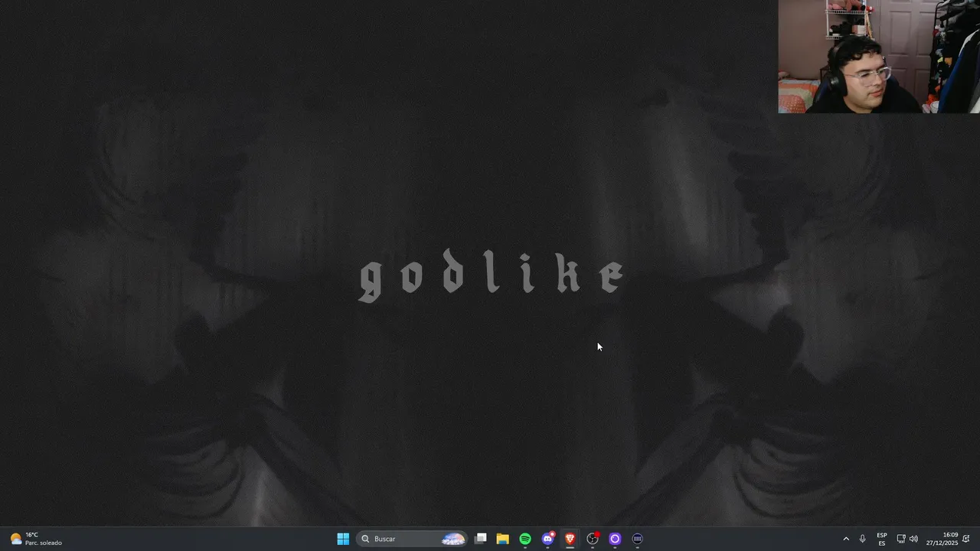This screenshot has height=551, width=980.
Task: Open the network status tray icon
Action: coord(901,539)
